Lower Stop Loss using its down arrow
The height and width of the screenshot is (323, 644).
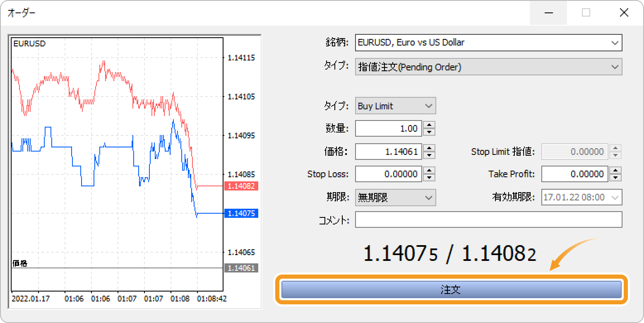tap(430, 178)
